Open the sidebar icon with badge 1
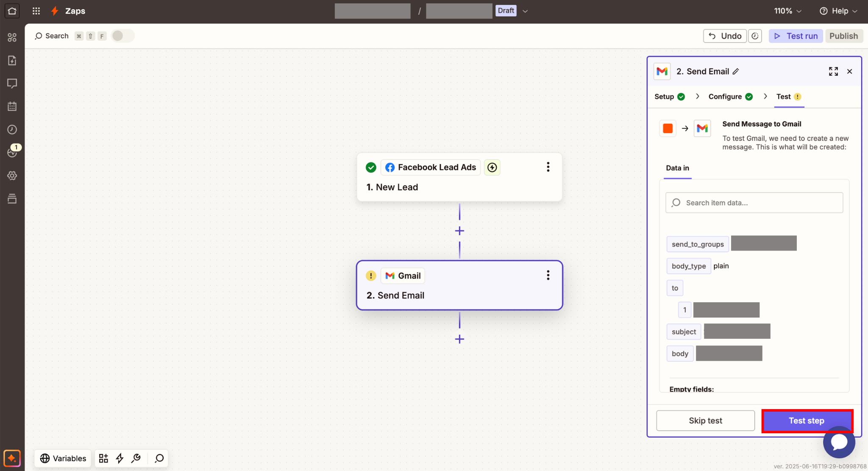 click(12, 152)
